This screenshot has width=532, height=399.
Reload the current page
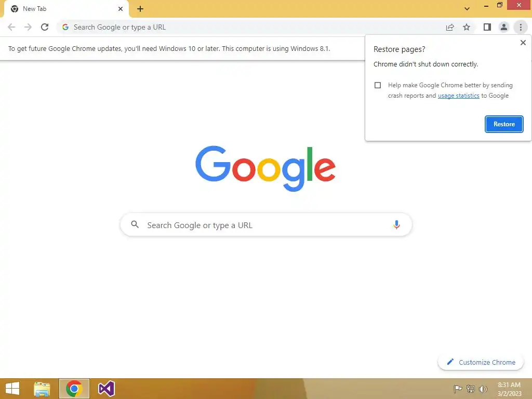point(45,27)
